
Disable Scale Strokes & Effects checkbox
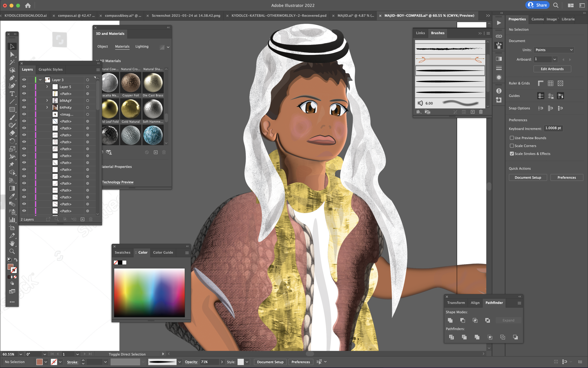[x=512, y=154]
